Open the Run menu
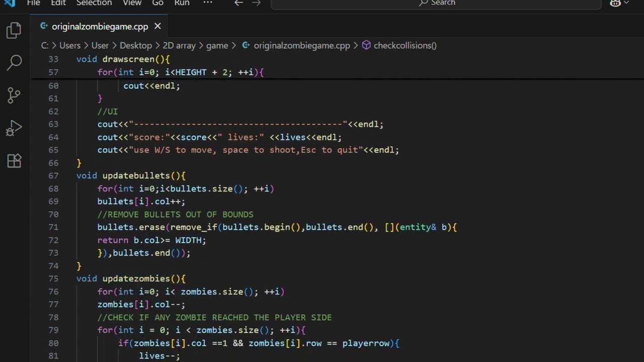The width and height of the screenshot is (644, 362). coord(182,3)
